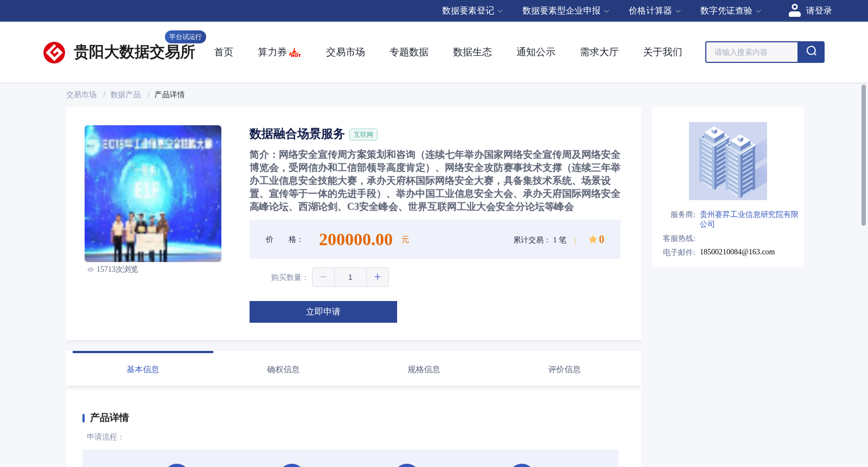Click the 平台试运行 badge
Image resolution: width=868 pixels, height=467 pixels.
point(186,37)
